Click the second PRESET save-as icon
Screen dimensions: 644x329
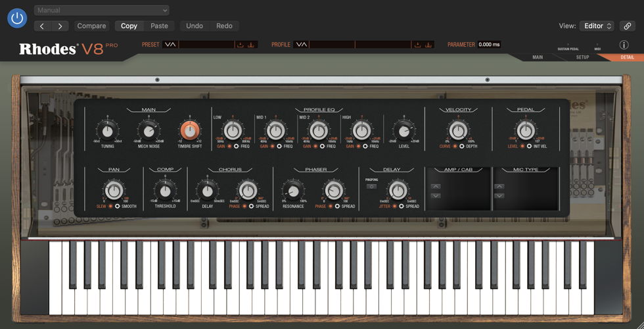pyautogui.click(x=251, y=45)
